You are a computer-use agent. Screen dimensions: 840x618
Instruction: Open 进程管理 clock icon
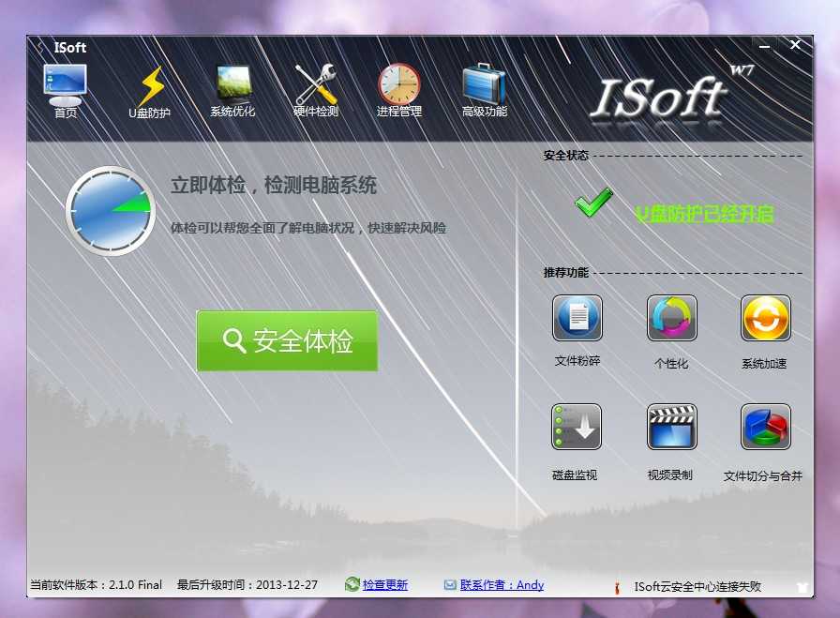(x=399, y=84)
